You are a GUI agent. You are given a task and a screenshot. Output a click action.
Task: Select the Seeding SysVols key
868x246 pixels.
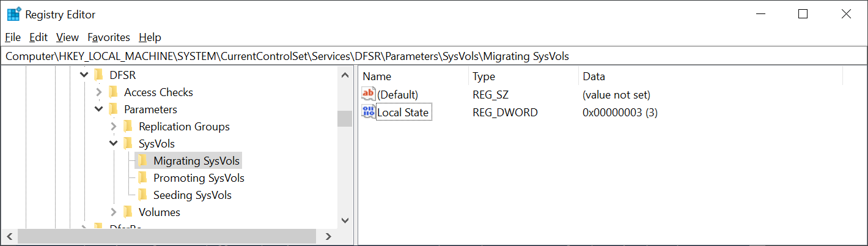point(192,195)
